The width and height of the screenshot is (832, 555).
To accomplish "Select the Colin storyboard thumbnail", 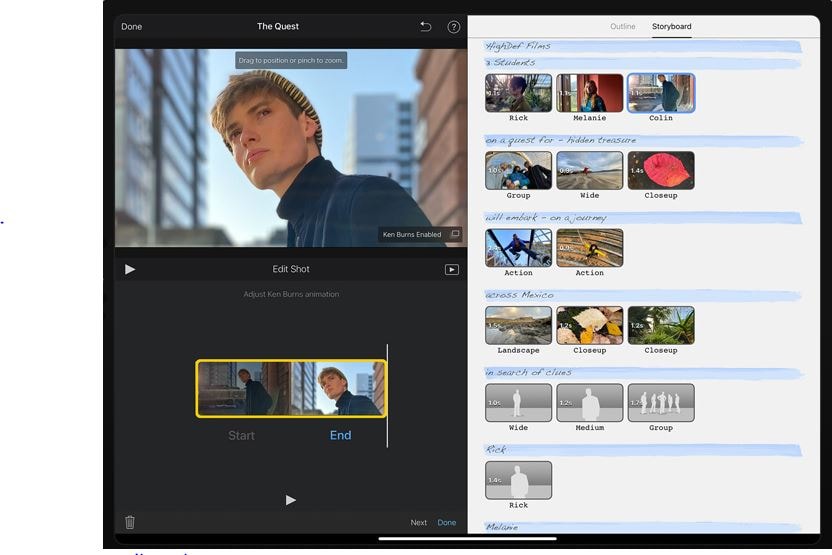I will click(661, 93).
